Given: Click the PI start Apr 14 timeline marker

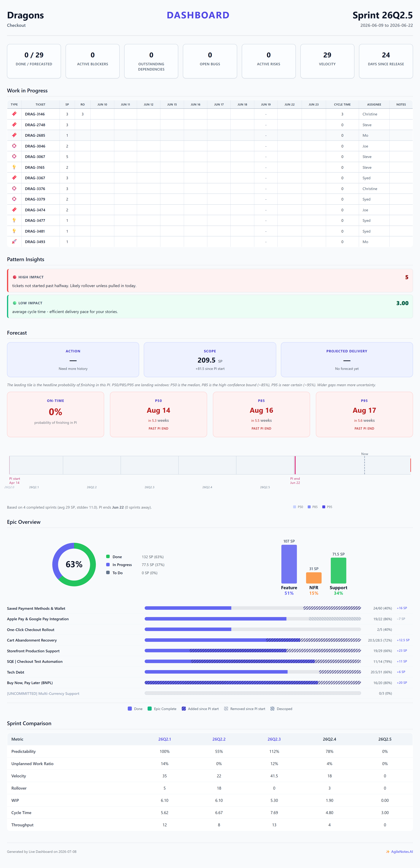Looking at the screenshot, I should 9,465.
